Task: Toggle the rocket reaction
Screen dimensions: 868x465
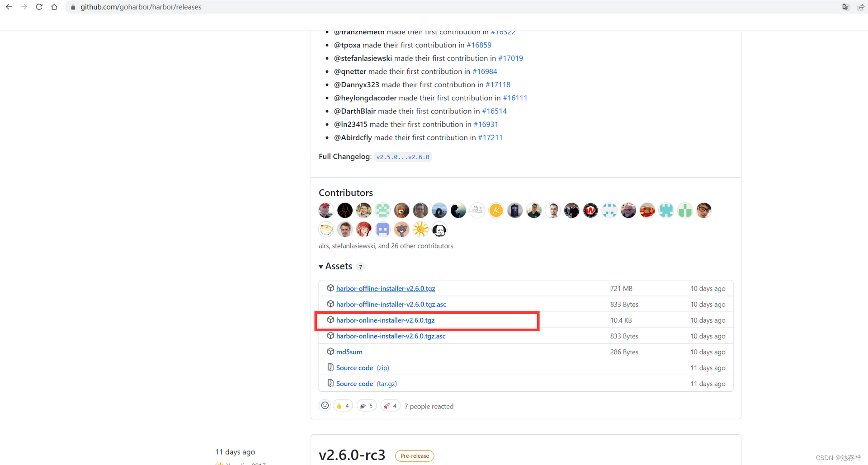Action: point(391,406)
